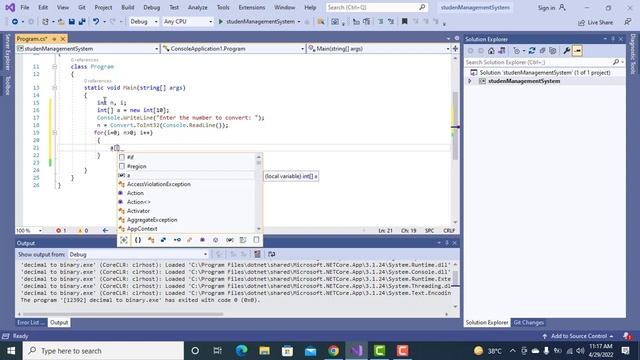The height and width of the screenshot is (360, 640).
Task: Start studenManagementSystem with green play button
Action: tap(221, 22)
